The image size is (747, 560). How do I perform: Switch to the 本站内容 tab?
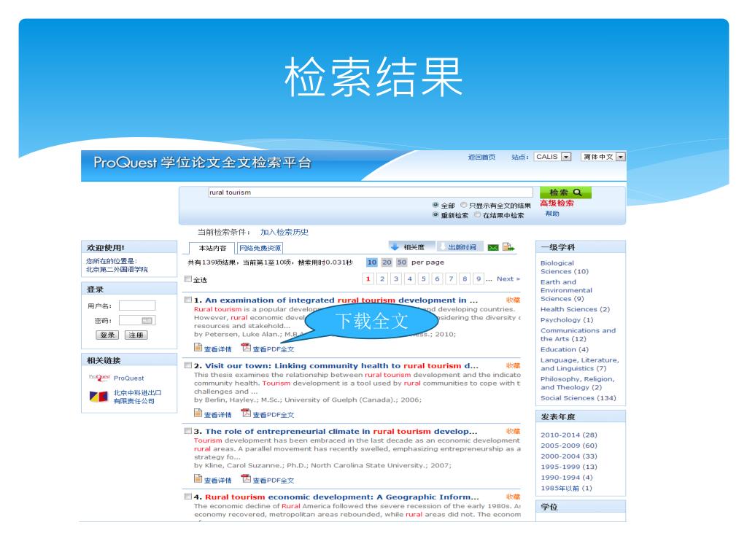pyautogui.click(x=212, y=248)
